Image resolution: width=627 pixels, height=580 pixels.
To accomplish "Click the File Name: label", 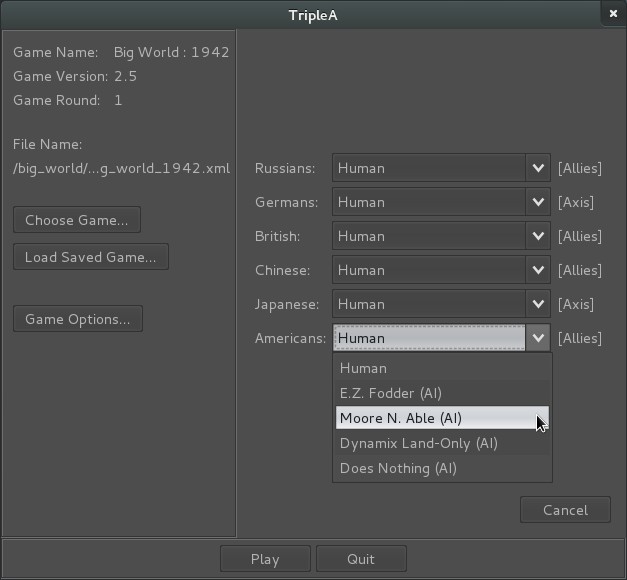I will 48,144.
